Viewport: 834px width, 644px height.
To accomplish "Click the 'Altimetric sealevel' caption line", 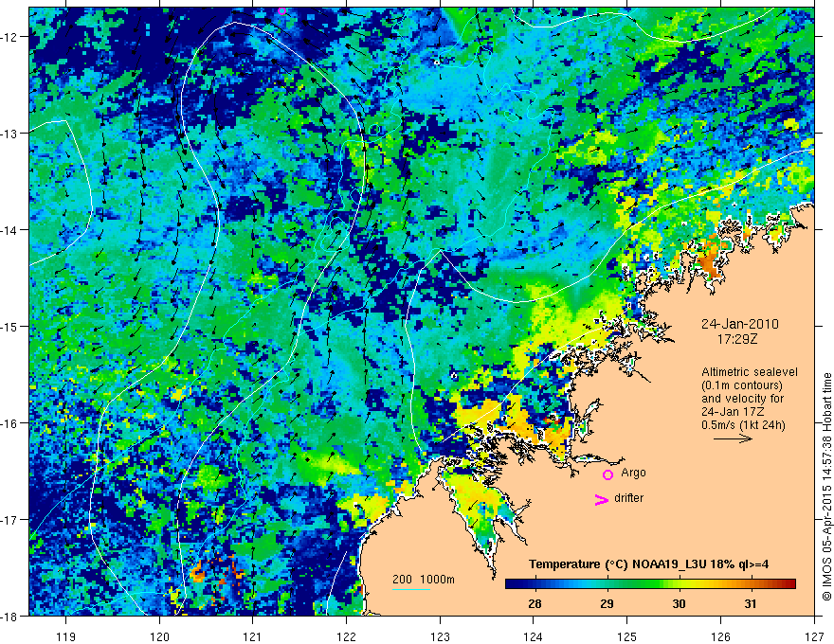I will point(750,372).
